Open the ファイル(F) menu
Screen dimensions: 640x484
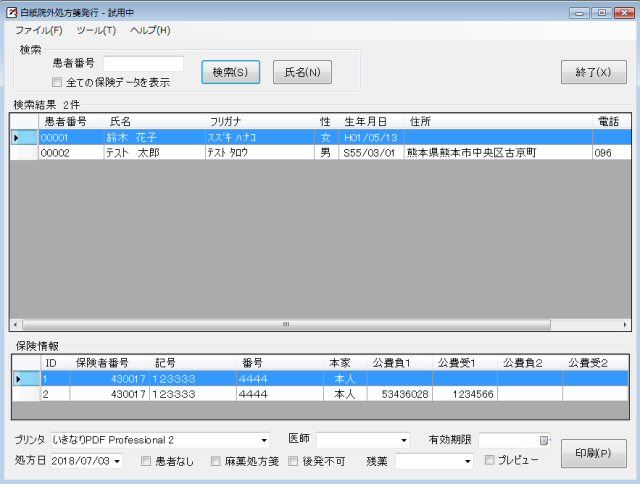tap(39, 30)
